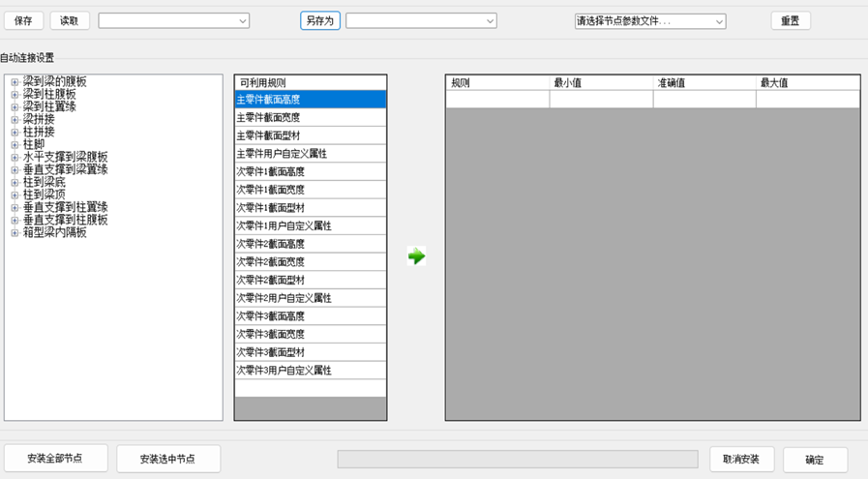
Task: Click the 保存 button
Action: point(22,21)
